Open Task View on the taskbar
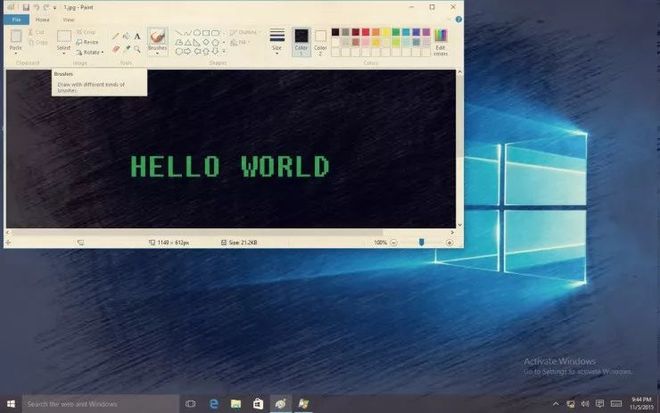Screen dimensions: 660x413 pos(190,404)
